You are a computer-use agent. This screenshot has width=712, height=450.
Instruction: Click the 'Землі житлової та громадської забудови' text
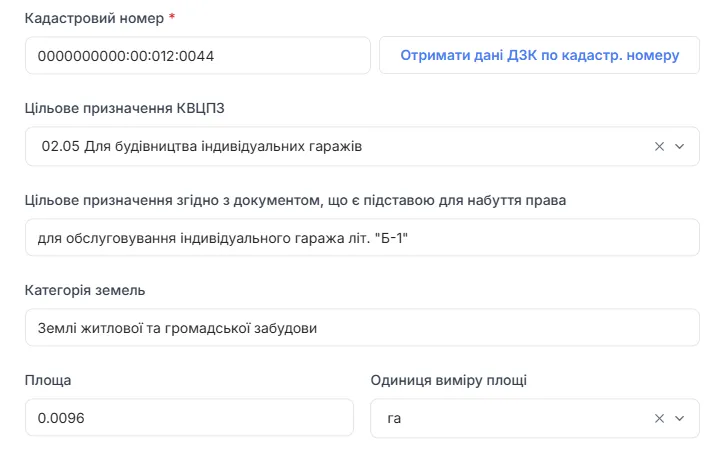pos(178,328)
